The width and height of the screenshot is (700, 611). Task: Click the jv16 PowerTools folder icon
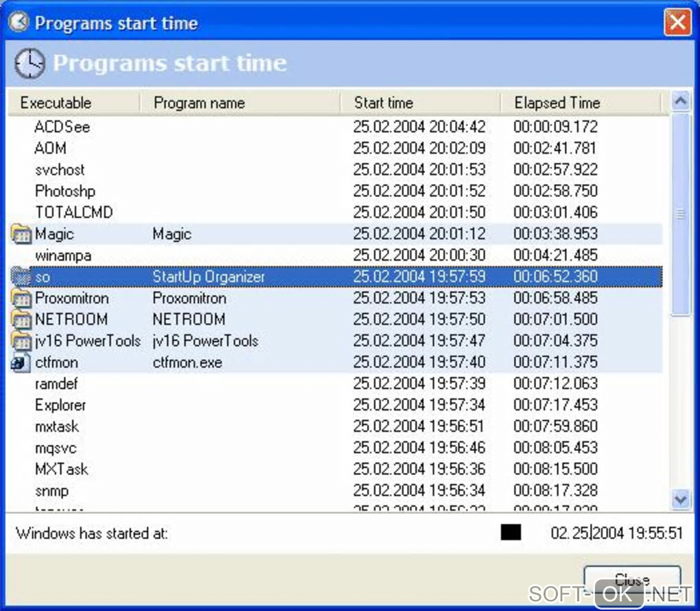pyautogui.click(x=21, y=341)
